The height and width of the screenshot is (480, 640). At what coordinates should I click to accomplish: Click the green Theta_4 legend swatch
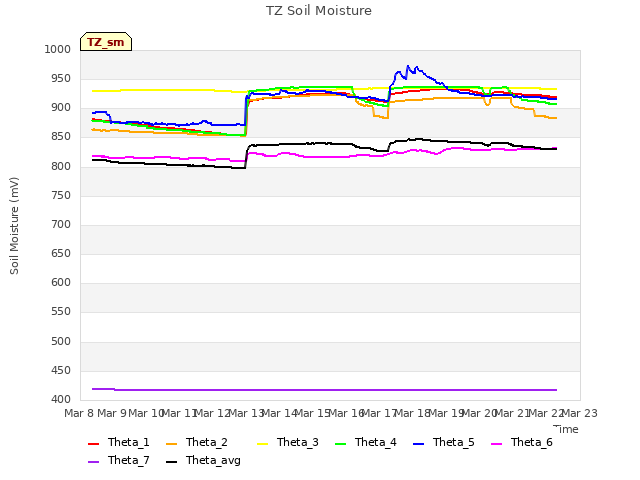coord(340,444)
